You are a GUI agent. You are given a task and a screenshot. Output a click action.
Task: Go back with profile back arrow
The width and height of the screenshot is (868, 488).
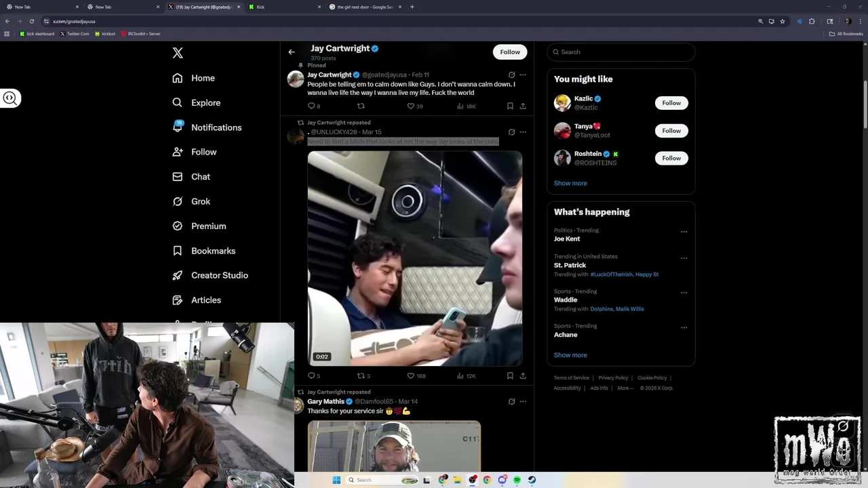[x=292, y=52]
